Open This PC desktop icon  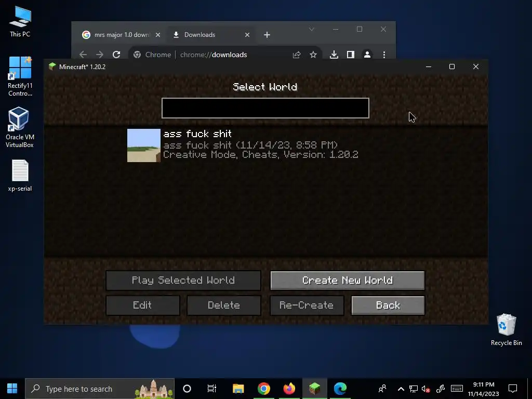tap(20, 22)
